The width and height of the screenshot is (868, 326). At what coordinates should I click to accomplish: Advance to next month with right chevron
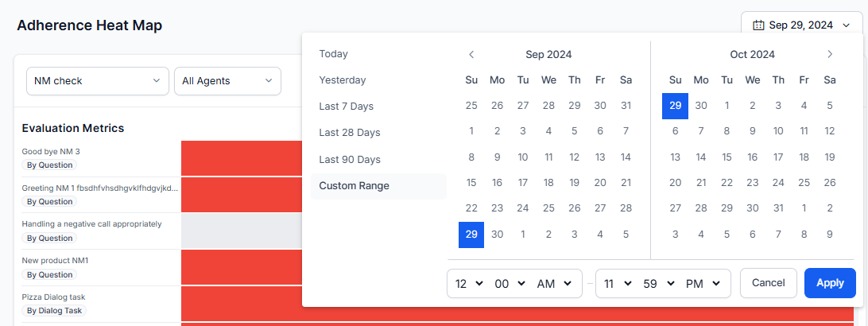[x=830, y=55]
